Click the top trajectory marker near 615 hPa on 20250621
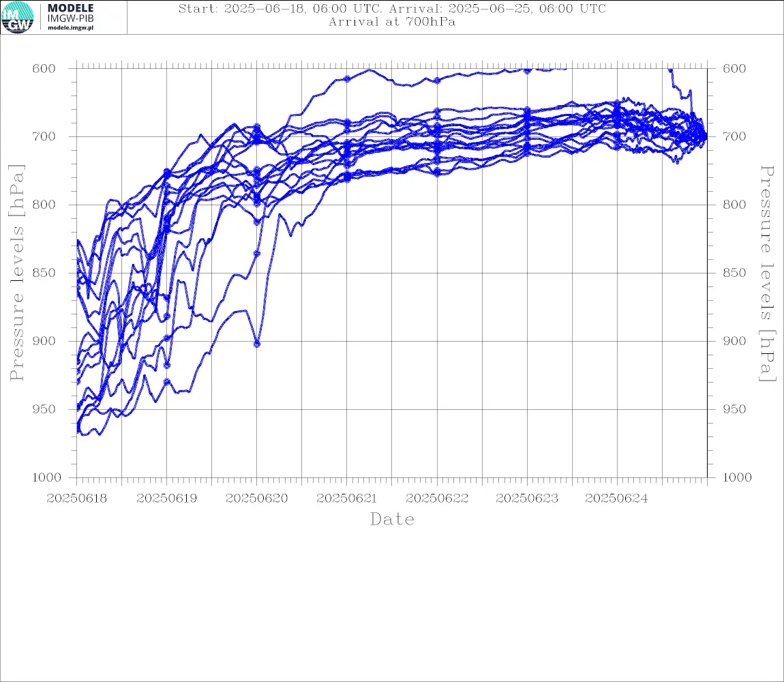 pyautogui.click(x=347, y=78)
